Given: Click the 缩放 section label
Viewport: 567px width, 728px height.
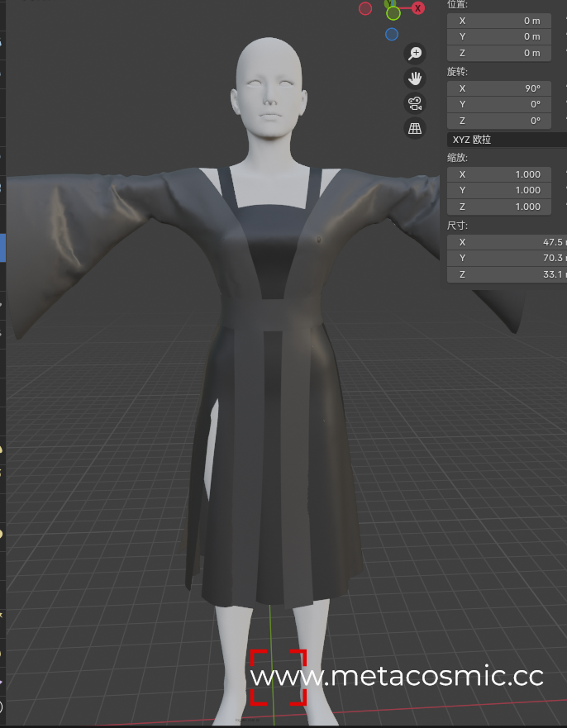Looking at the screenshot, I should point(457,158).
